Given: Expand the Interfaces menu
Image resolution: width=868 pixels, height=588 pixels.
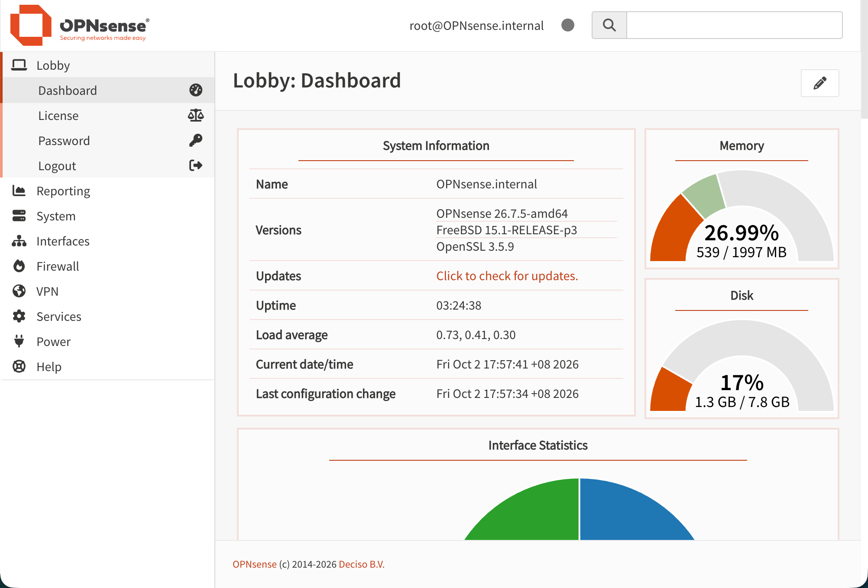Looking at the screenshot, I should point(107,241).
